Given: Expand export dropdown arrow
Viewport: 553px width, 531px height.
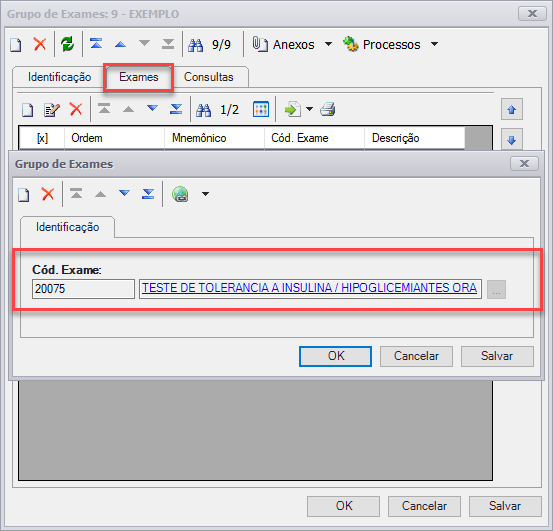Looking at the screenshot, I should pyautogui.click(x=309, y=109).
